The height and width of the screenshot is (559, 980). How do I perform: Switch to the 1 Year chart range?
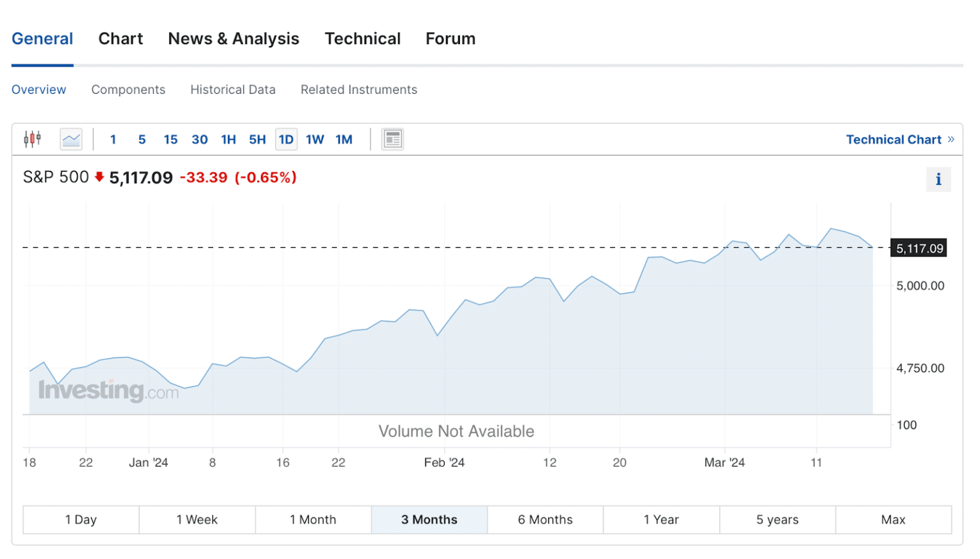click(661, 519)
